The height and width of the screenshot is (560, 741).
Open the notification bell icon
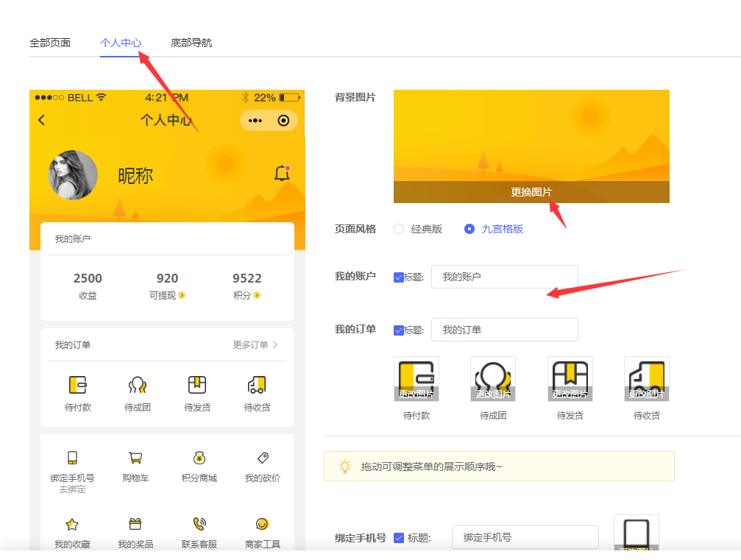pyautogui.click(x=282, y=173)
